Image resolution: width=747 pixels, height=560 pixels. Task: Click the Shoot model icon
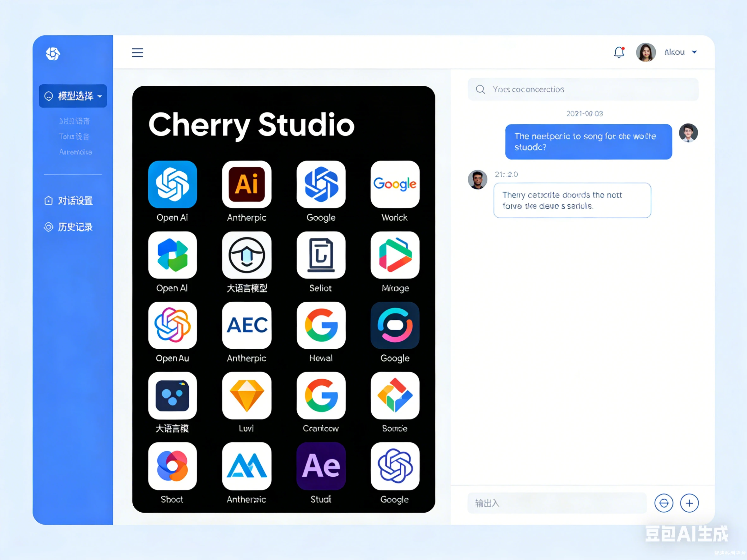pos(172,466)
